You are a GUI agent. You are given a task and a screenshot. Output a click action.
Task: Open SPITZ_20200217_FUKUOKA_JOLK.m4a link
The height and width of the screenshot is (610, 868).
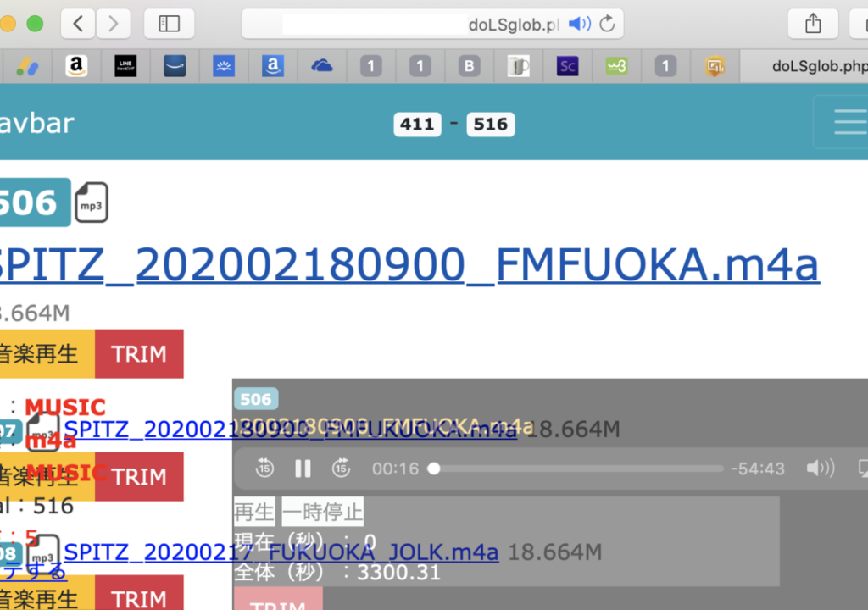pos(281,552)
